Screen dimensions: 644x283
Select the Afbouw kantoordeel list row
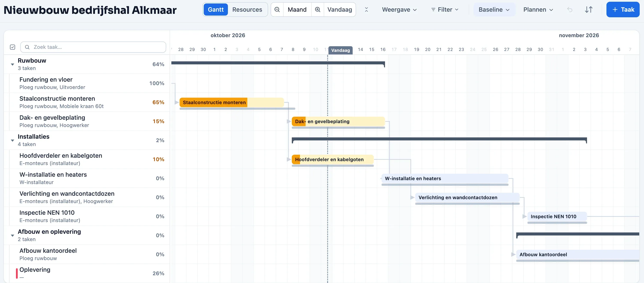pyautogui.click(x=87, y=254)
